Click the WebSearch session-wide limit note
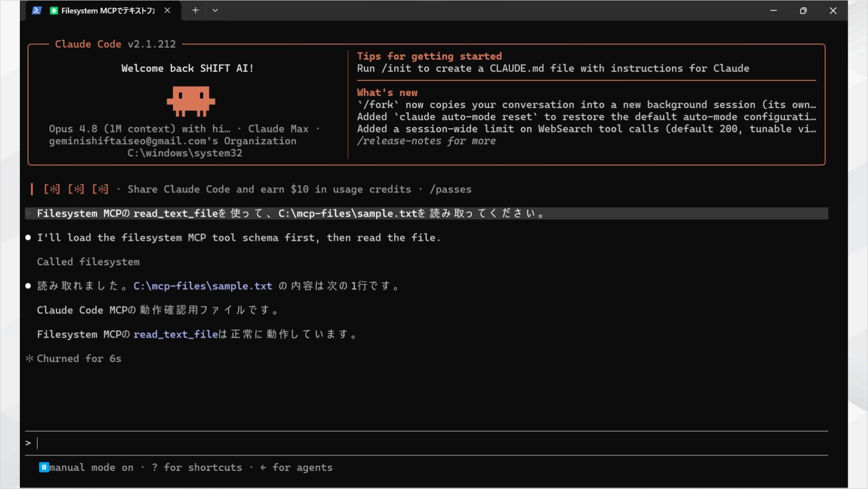Viewport: 868px width, 489px height. (x=586, y=129)
